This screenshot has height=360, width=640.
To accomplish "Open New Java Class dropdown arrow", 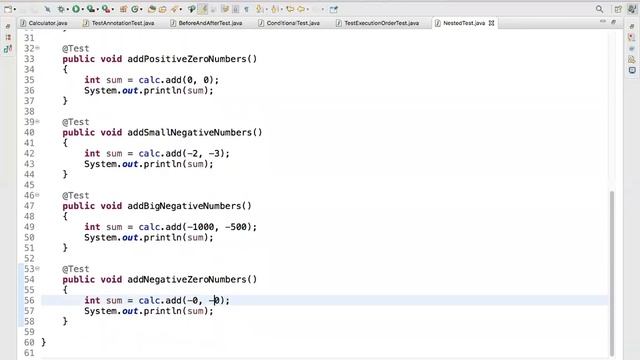I will click(x=141, y=9).
